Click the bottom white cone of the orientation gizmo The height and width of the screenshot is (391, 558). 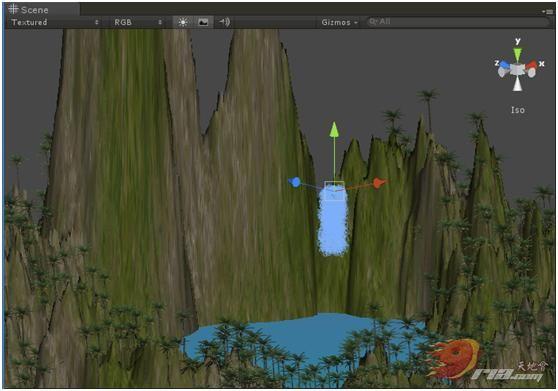(x=517, y=84)
